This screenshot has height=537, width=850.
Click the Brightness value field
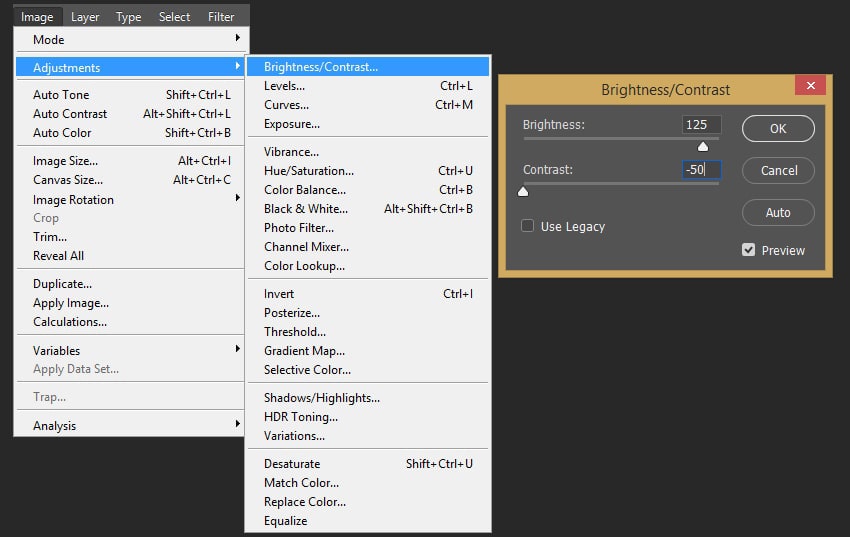tap(701, 125)
